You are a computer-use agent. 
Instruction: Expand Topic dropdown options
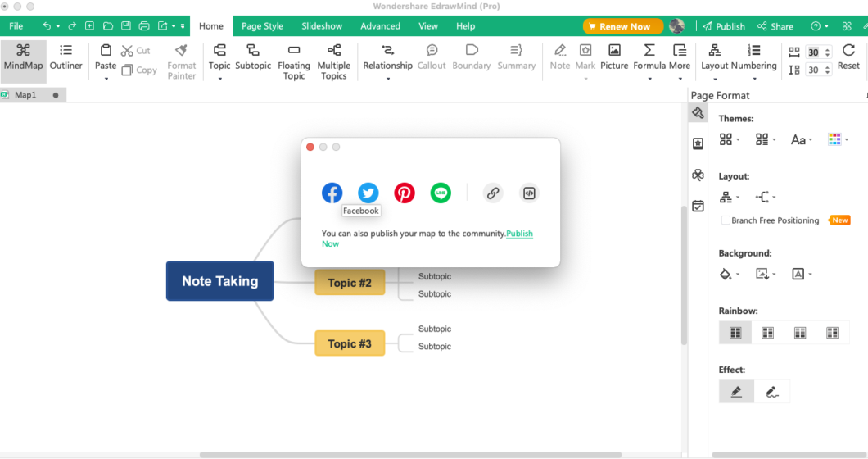coord(219,79)
